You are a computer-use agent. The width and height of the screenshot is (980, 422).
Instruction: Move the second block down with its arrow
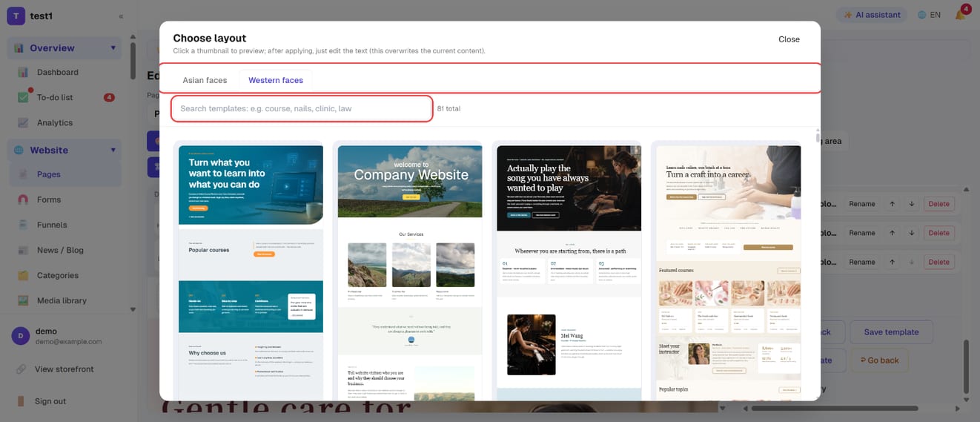point(911,233)
